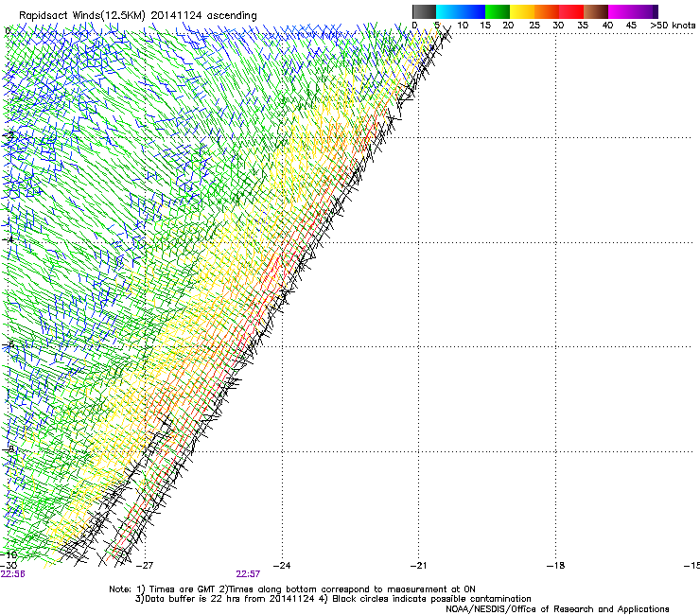Click the "-27" longitude axis label
Viewport: 700px width, 615px height.
tap(145, 566)
